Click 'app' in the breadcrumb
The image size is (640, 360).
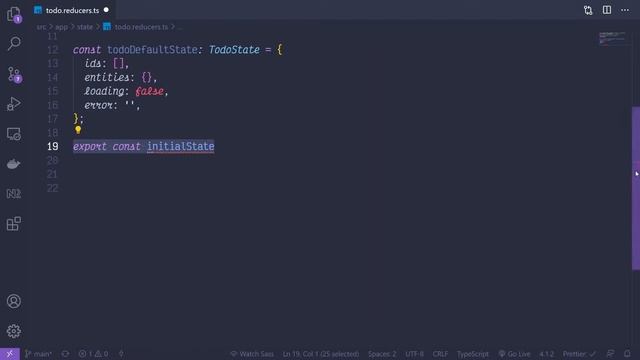point(61,27)
